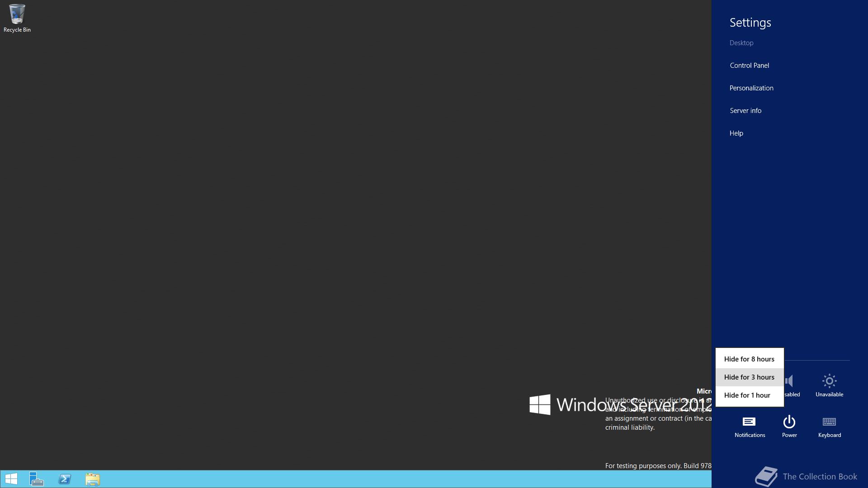
Task: Open the Recycle Bin desktop icon
Action: pos(17,18)
